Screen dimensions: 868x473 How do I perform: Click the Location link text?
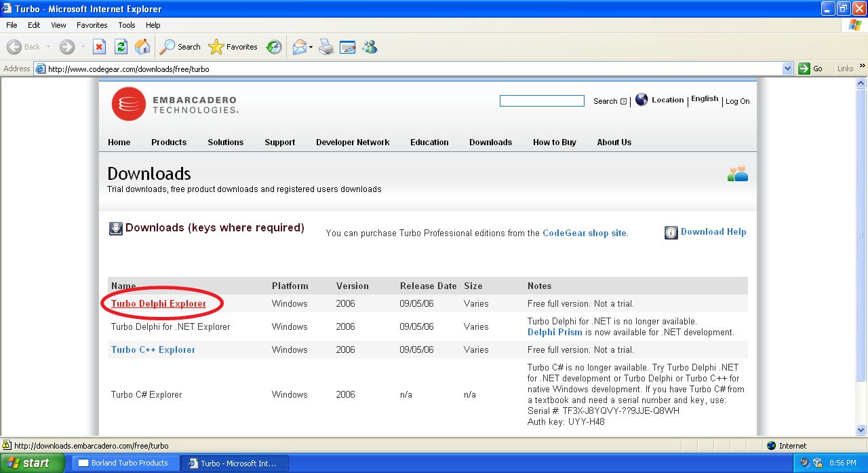coord(668,100)
